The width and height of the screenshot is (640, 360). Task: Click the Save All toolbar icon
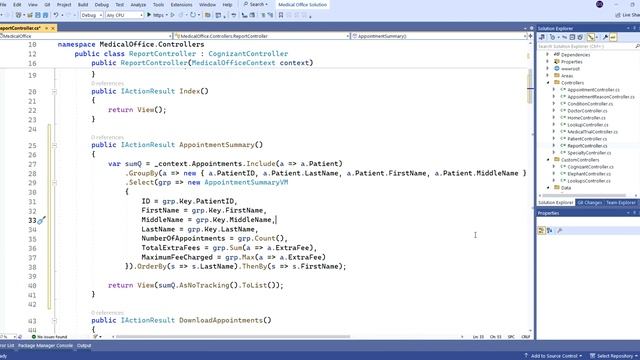[45, 15]
